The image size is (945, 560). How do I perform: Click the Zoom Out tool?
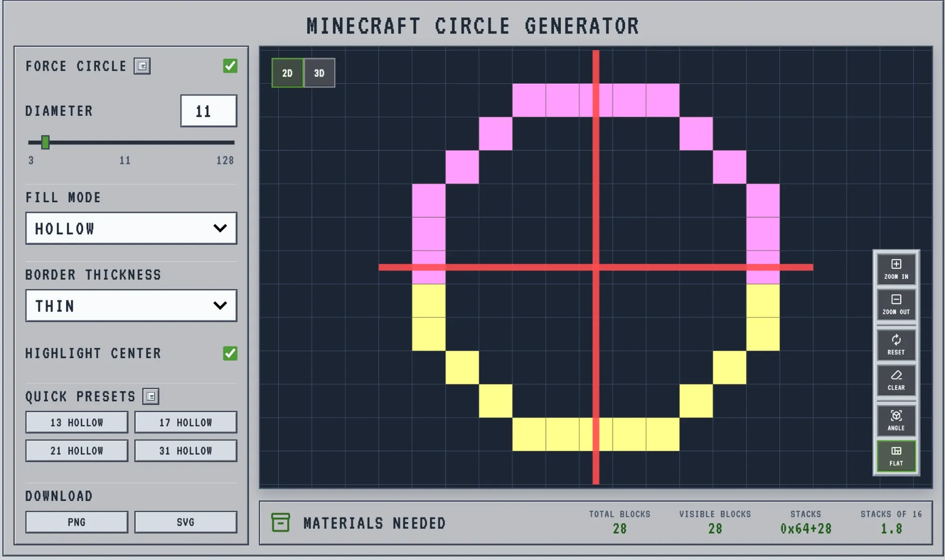click(896, 304)
